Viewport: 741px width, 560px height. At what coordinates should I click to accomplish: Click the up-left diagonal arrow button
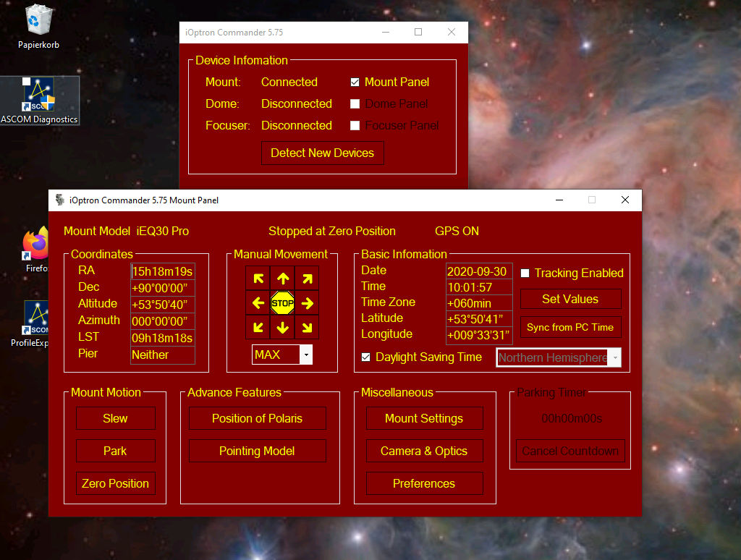click(258, 279)
